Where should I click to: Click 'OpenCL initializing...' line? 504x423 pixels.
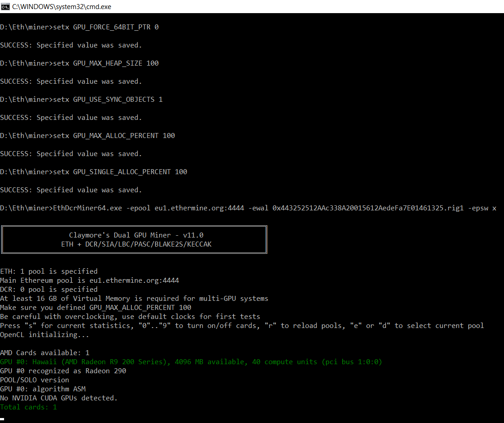(45, 334)
